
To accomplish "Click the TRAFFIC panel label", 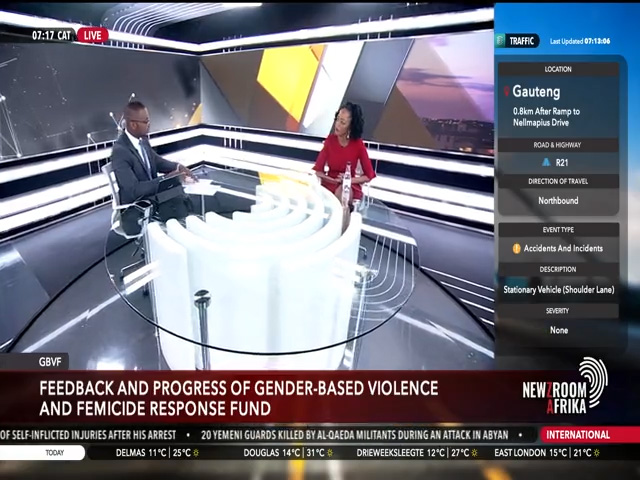I will (x=521, y=41).
